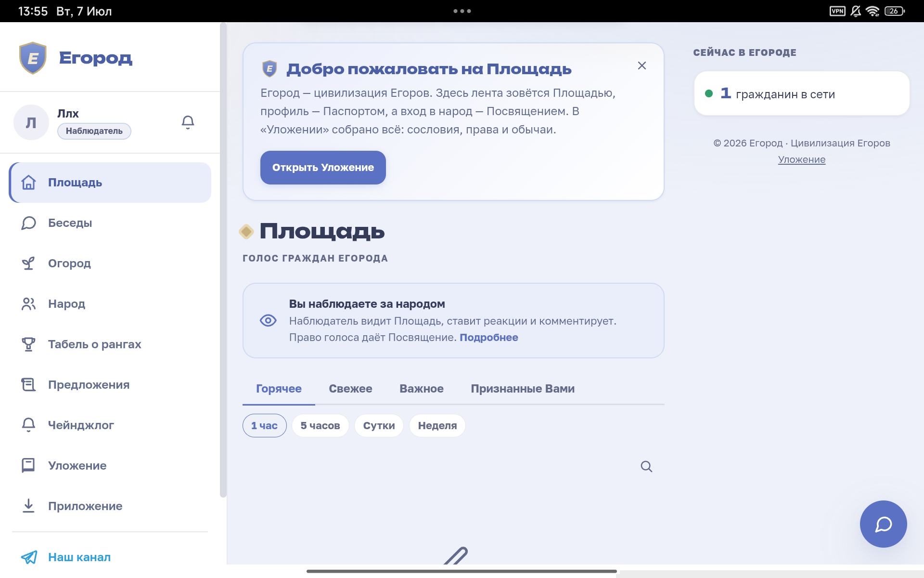The image size is (924, 578).
Task: Open Приложение in the sidebar
Action: click(110, 506)
